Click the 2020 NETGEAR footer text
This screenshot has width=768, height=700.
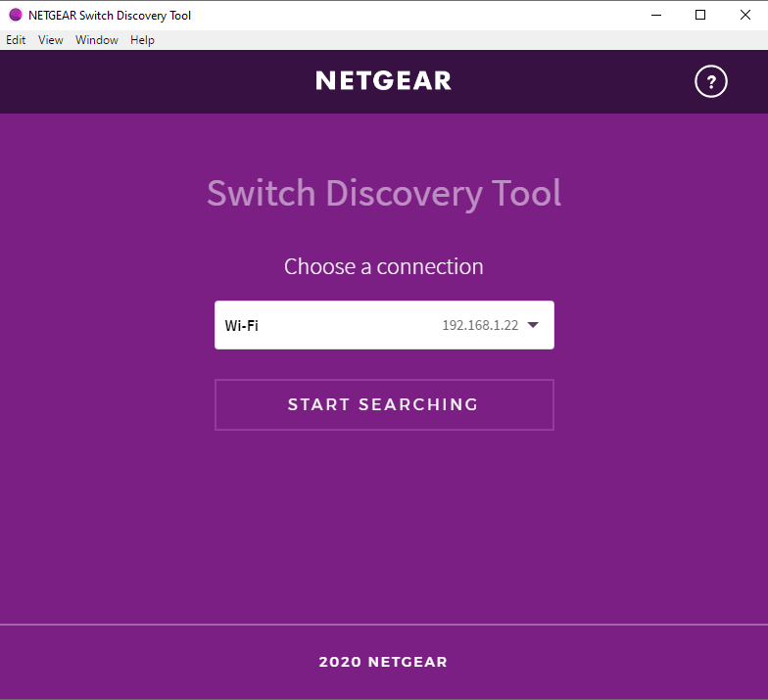point(383,662)
